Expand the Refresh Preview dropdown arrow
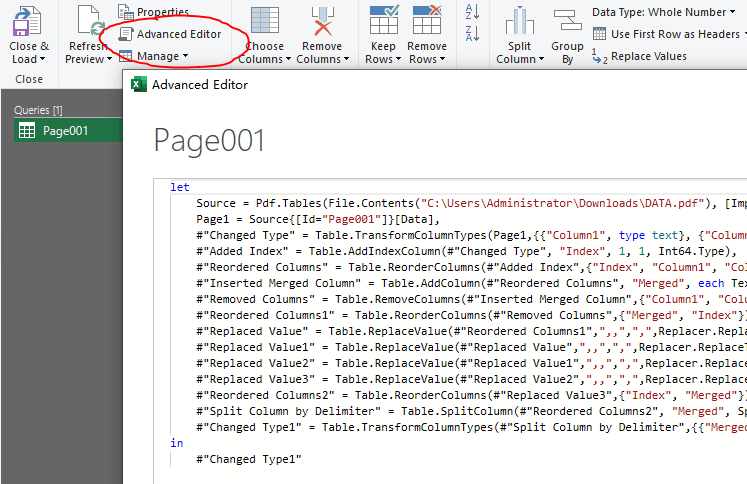747x484 pixels. coord(110,59)
